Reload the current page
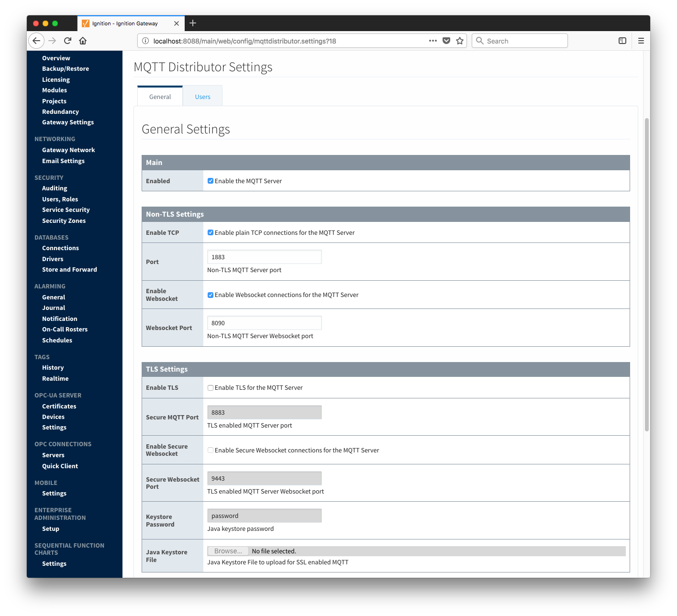This screenshot has height=616, width=677. (67, 41)
